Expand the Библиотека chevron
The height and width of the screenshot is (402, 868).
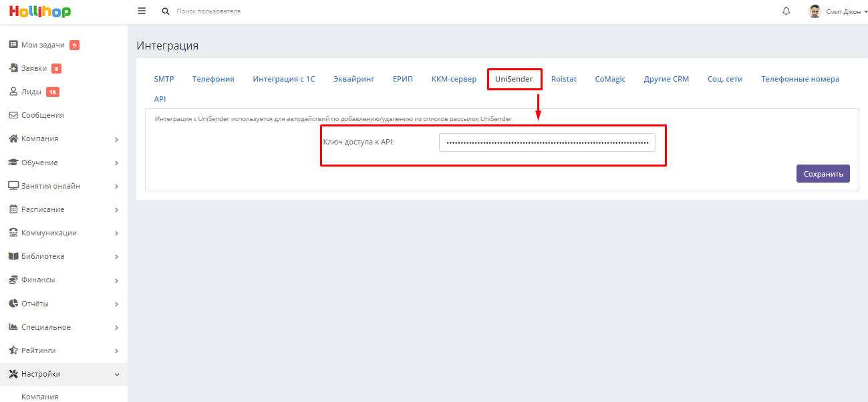(x=116, y=257)
